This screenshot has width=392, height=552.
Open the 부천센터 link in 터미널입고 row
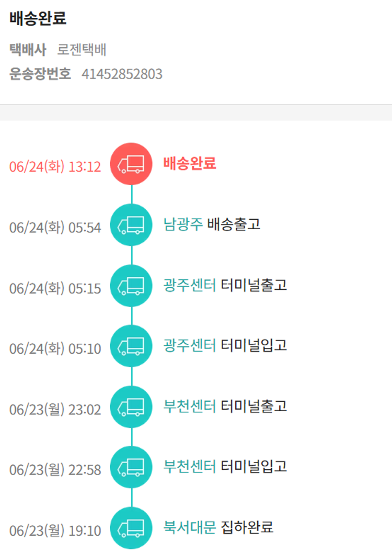coord(189,466)
